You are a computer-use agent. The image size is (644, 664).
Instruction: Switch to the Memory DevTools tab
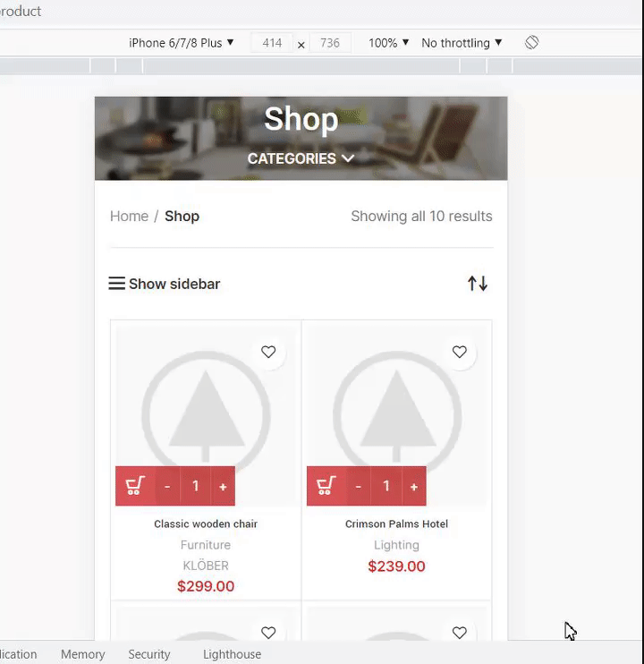(x=83, y=654)
